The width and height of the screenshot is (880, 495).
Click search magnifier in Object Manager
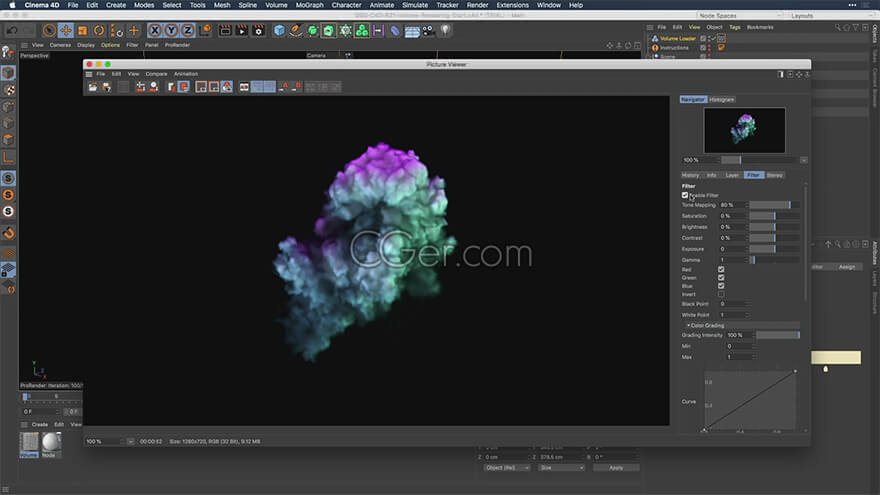point(837,27)
